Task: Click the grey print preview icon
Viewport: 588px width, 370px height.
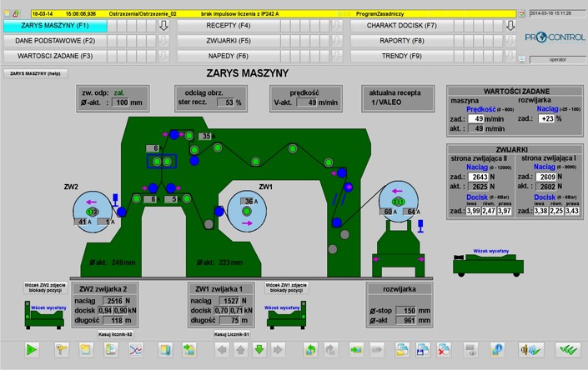Action: coord(470,350)
